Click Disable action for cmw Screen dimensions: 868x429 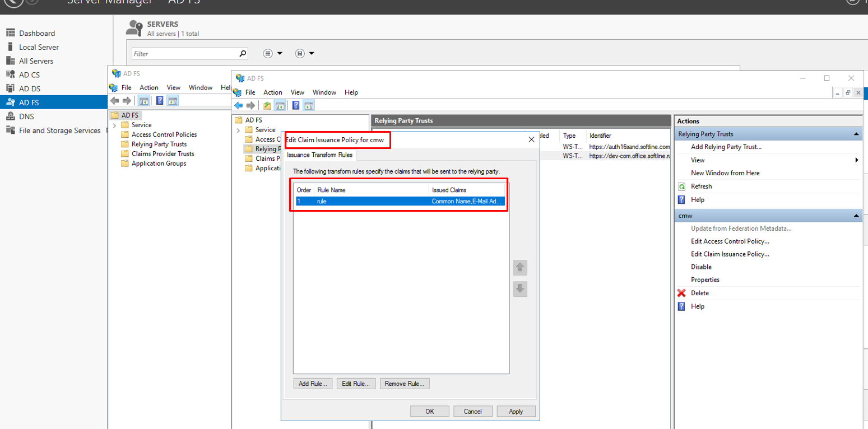pos(702,267)
